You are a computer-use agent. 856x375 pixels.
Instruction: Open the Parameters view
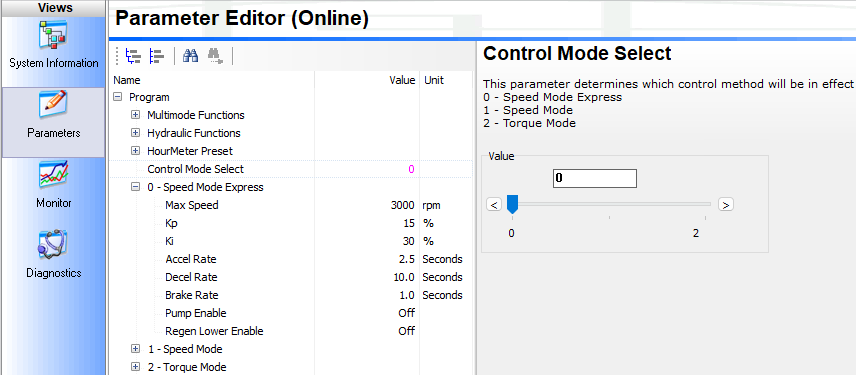(x=54, y=122)
